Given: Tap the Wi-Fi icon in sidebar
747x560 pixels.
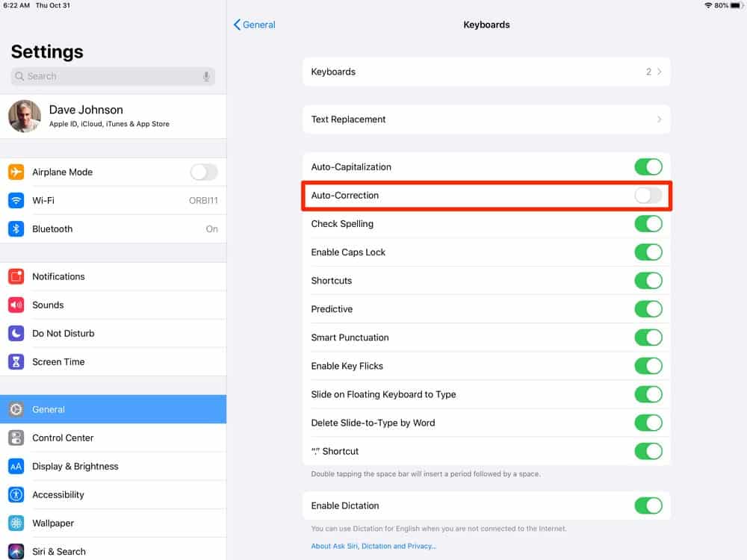Looking at the screenshot, I should click(16, 200).
